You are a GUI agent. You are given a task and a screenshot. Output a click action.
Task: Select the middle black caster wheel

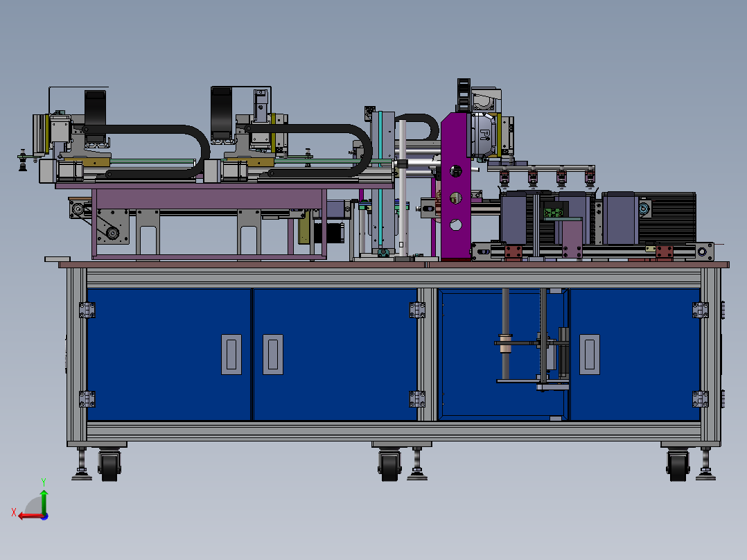389,466
